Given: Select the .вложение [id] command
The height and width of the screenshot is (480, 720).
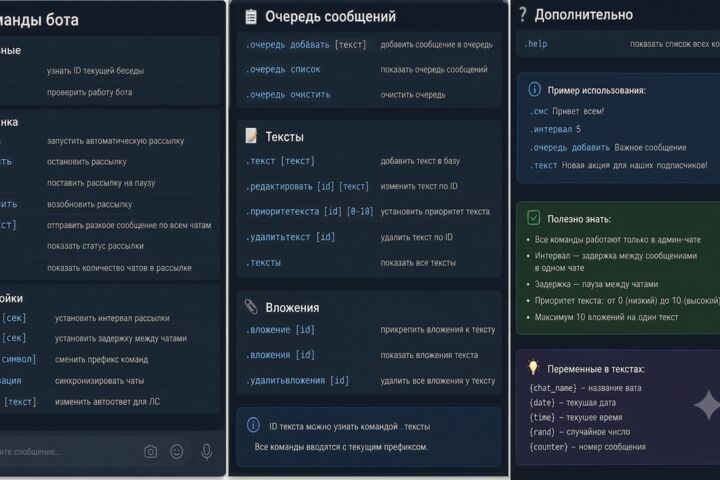Looking at the screenshot, I should point(280,330).
